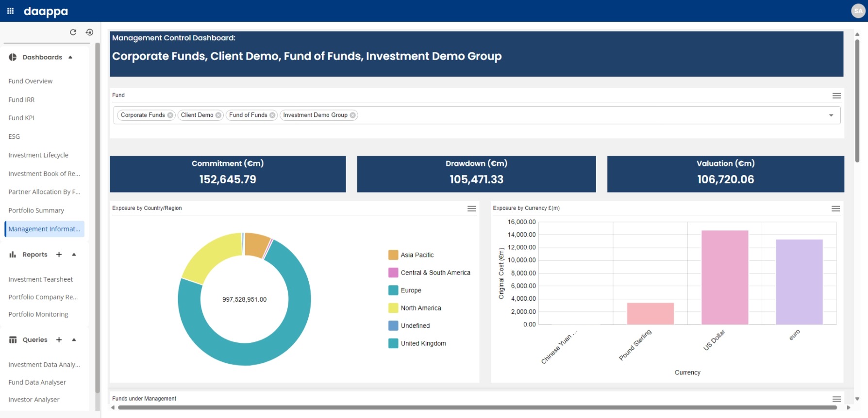Click the Drawdown (€m) KPI card

pyautogui.click(x=476, y=174)
